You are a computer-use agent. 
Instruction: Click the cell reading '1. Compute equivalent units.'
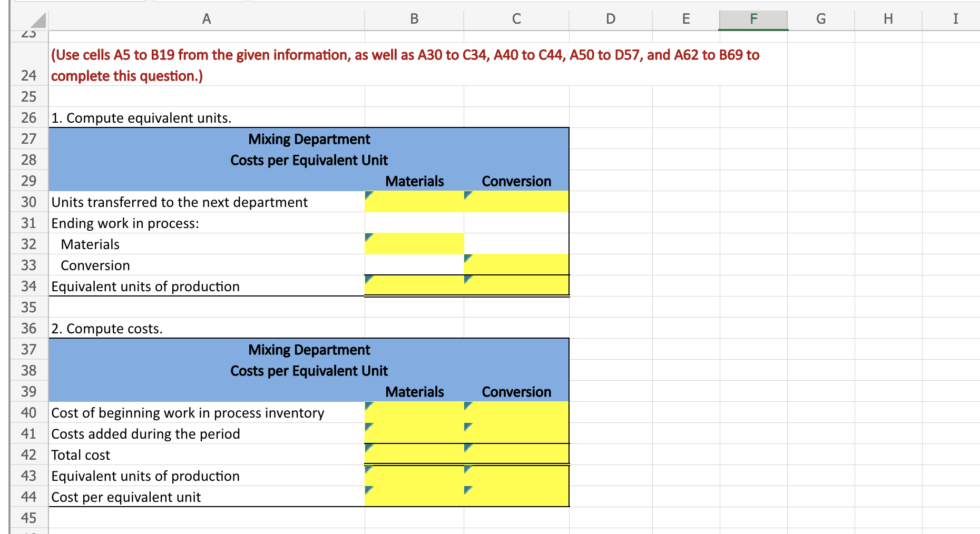tap(141, 117)
